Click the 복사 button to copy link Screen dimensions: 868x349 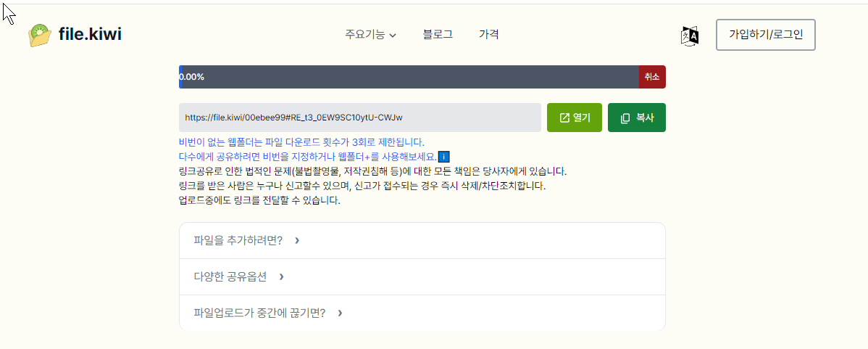click(637, 118)
